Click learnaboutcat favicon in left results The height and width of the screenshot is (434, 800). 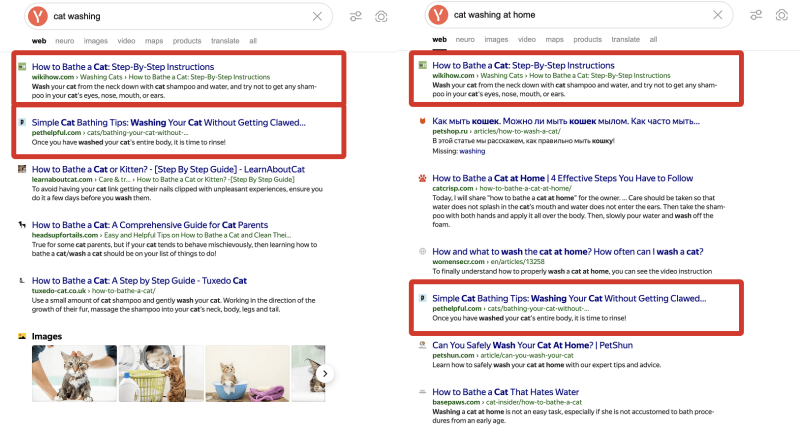[x=22, y=169]
